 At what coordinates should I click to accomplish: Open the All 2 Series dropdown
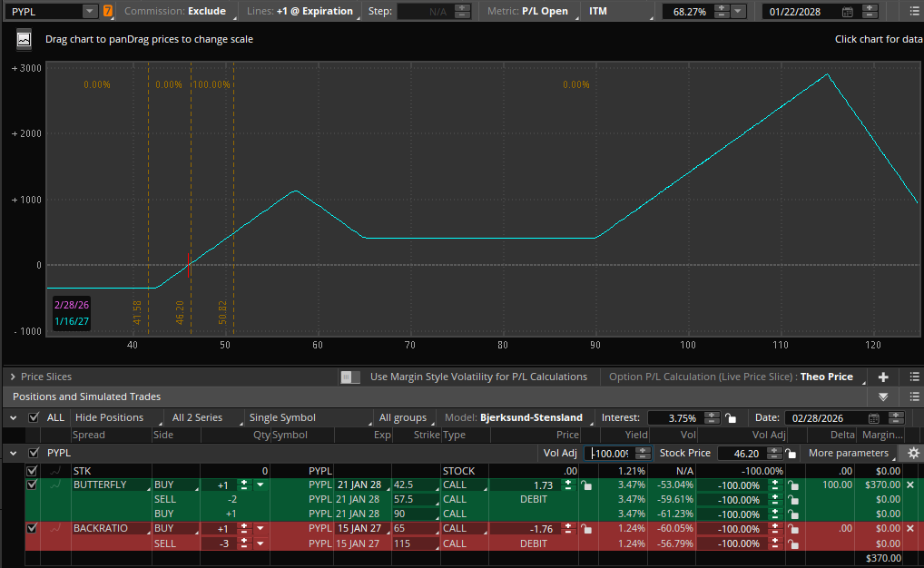(204, 417)
